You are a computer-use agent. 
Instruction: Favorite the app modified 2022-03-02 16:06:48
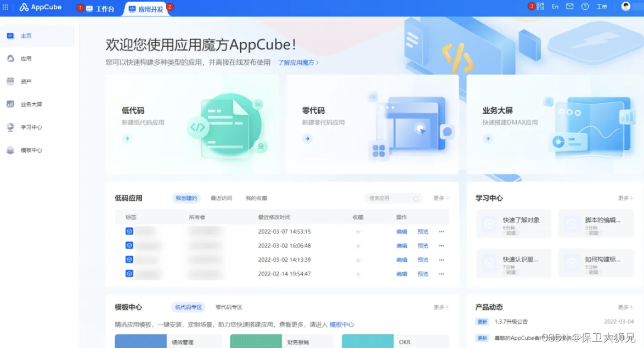tap(358, 246)
